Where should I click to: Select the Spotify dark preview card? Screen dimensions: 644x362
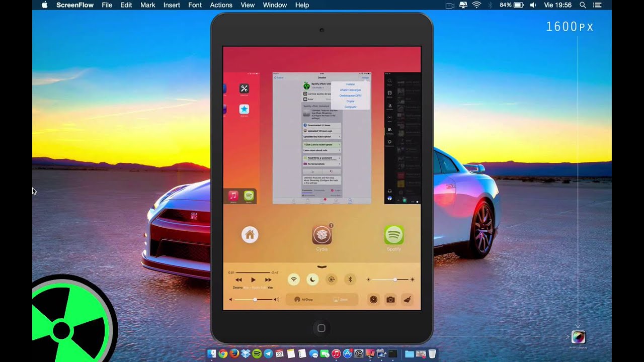(403, 138)
